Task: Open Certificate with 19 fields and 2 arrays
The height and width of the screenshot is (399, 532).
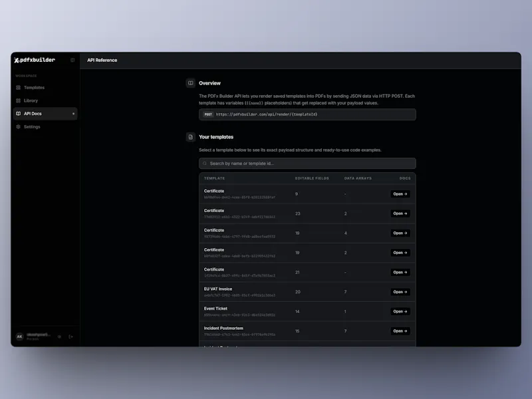Action: (400, 253)
